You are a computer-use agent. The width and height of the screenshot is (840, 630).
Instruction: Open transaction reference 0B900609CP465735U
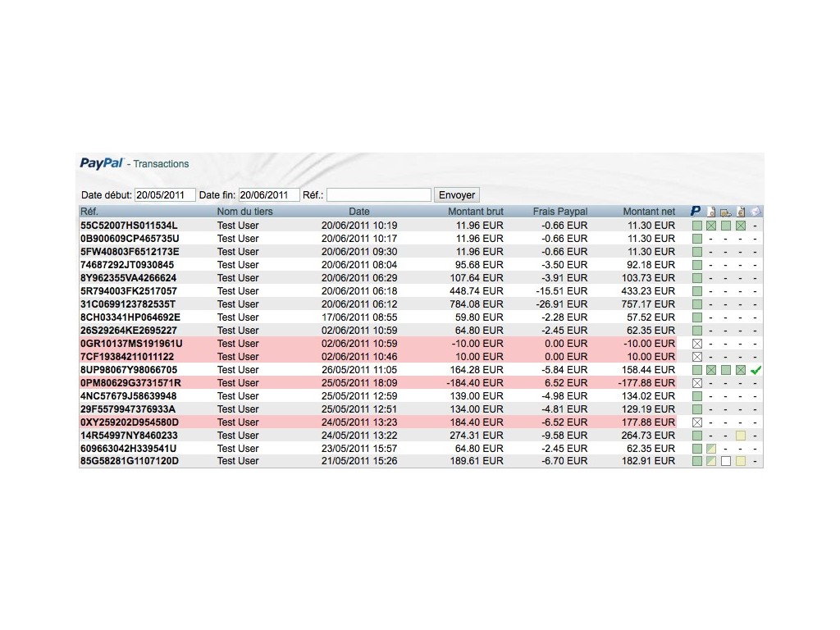click(x=130, y=239)
